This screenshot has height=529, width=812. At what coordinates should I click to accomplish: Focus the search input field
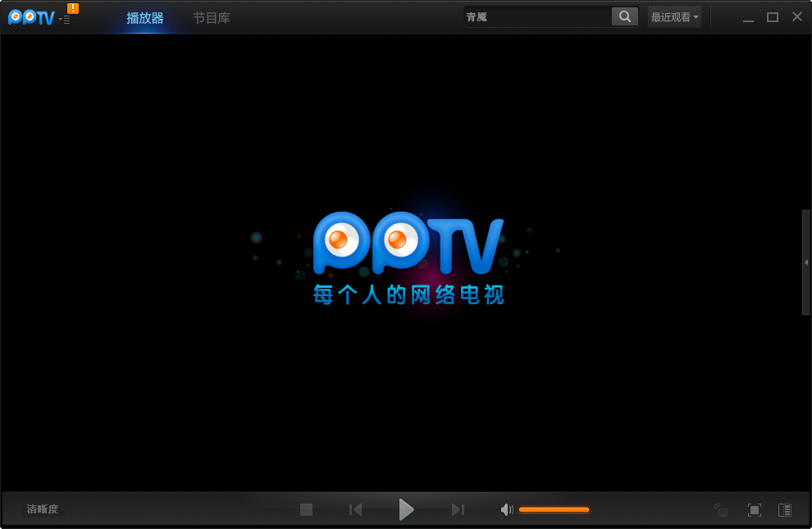pos(537,17)
